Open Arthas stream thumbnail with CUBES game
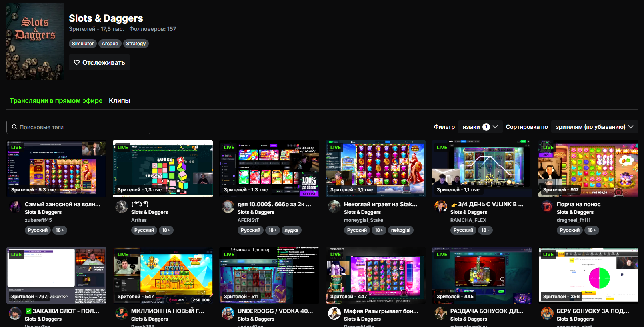 point(163,169)
